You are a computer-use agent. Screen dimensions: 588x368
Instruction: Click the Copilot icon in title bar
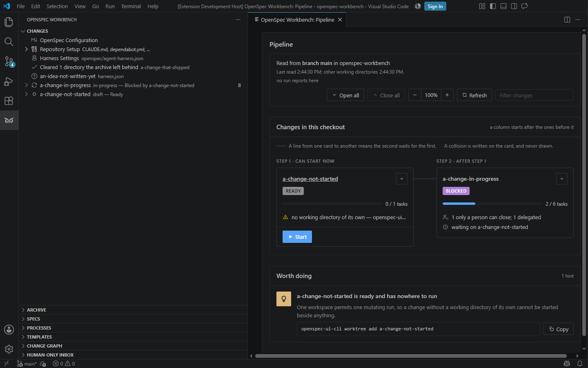[418, 6]
